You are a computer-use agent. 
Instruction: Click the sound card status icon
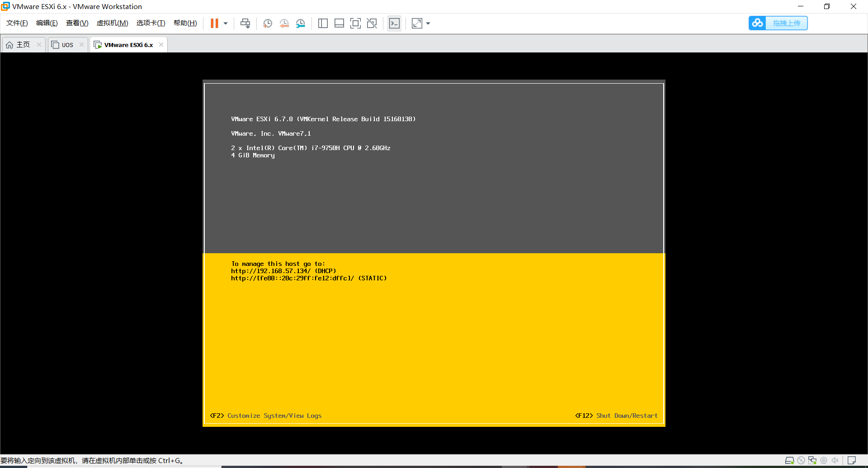point(835,460)
